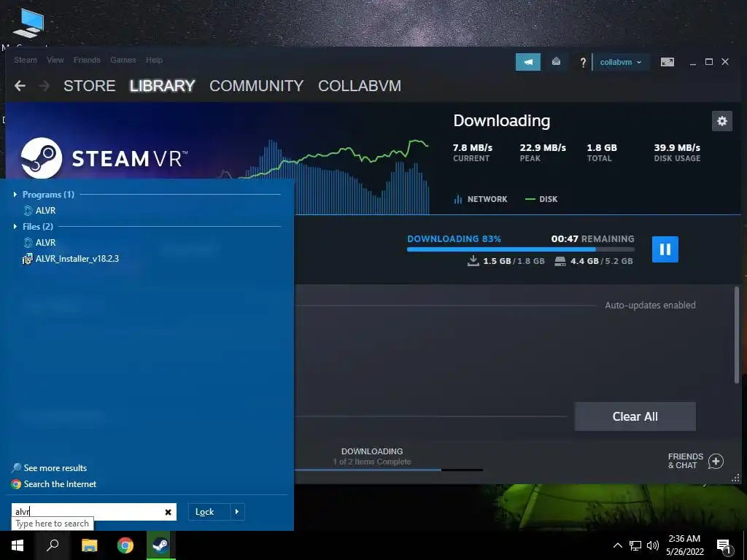Click the desktop computer icon
This screenshot has height=560, width=747.
point(28,24)
